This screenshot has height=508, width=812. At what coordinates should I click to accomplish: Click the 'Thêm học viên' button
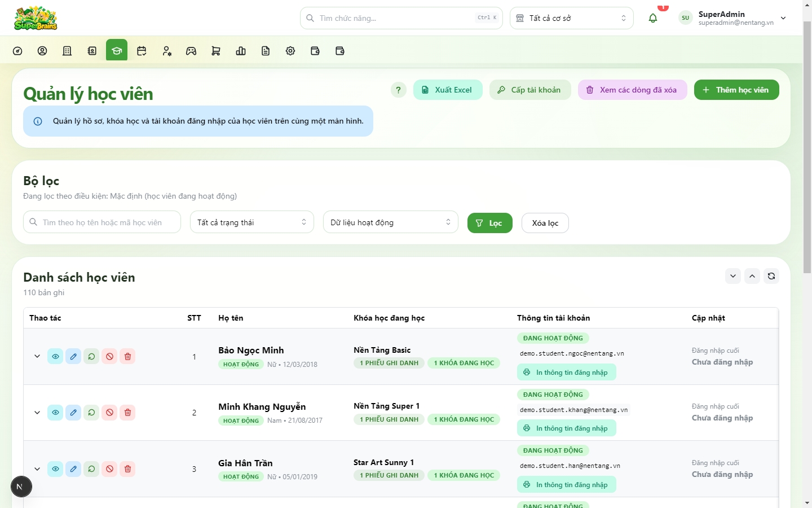(x=736, y=90)
